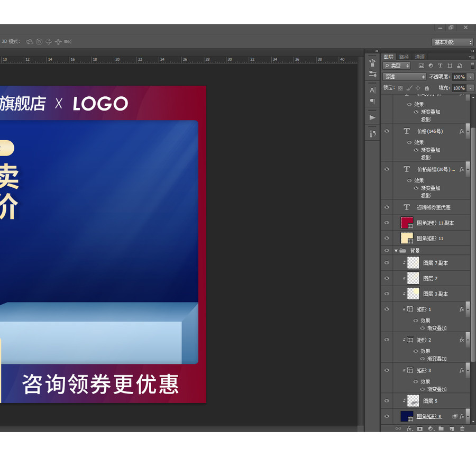Click 3D video camera zoom icon
This screenshot has width=476, height=476.
[x=68, y=42]
